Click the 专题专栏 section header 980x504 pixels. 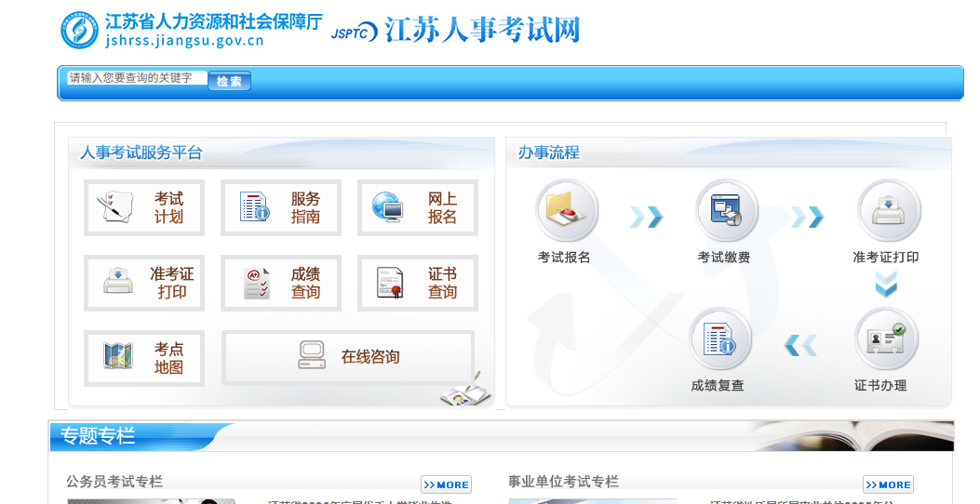(x=98, y=435)
